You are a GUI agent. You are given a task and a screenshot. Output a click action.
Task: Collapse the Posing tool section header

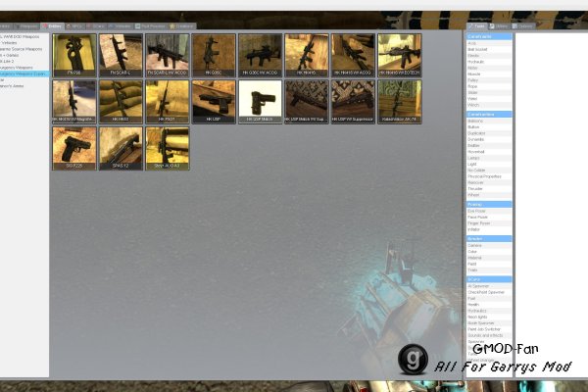click(x=489, y=205)
